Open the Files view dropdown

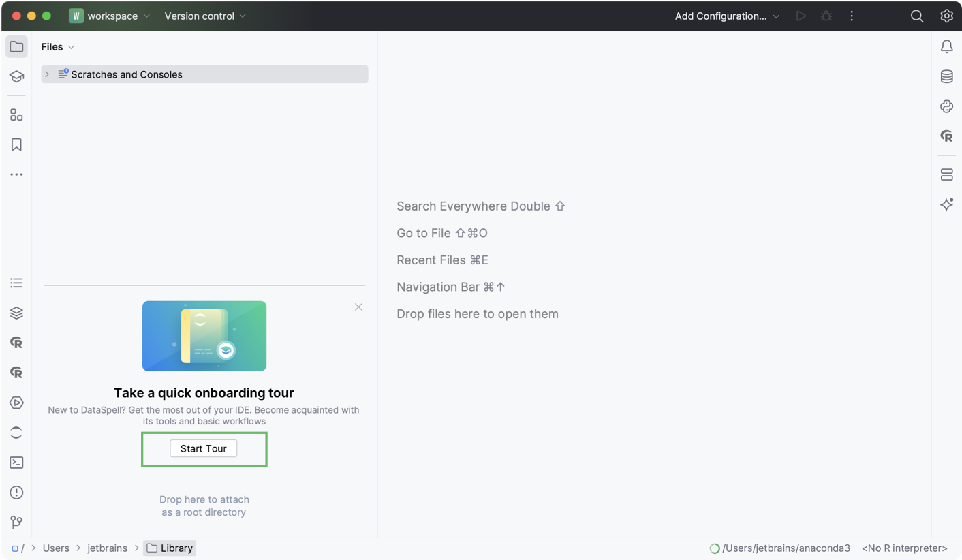click(57, 47)
